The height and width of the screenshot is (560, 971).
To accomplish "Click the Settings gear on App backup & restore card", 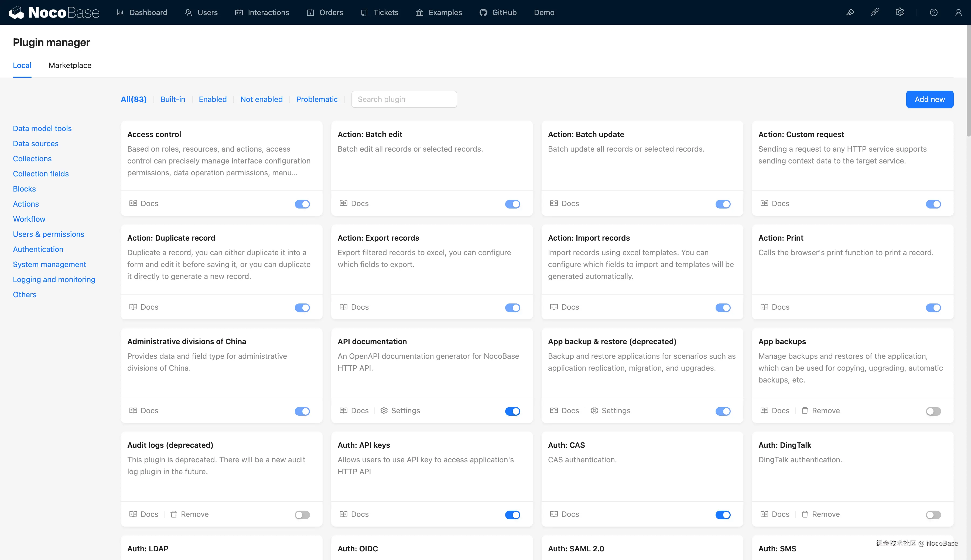I will click(x=594, y=410).
